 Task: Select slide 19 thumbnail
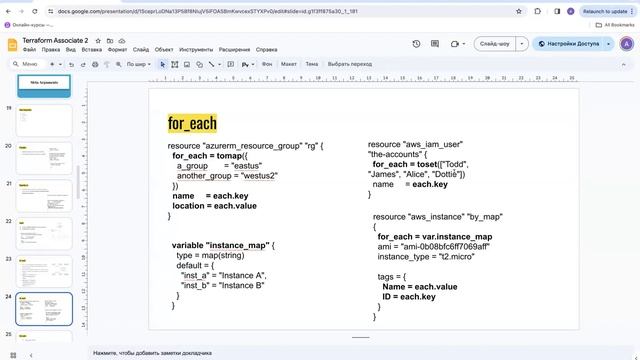tap(44, 120)
